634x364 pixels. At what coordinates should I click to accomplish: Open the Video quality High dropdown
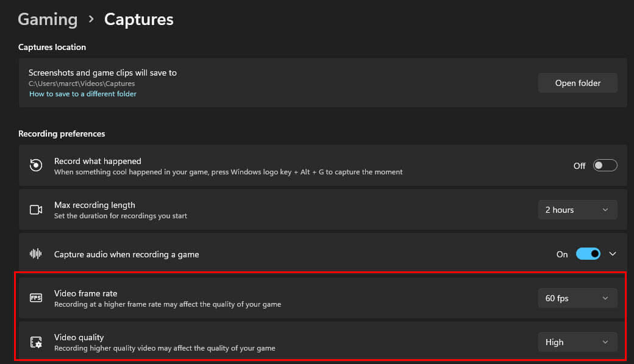click(x=577, y=342)
